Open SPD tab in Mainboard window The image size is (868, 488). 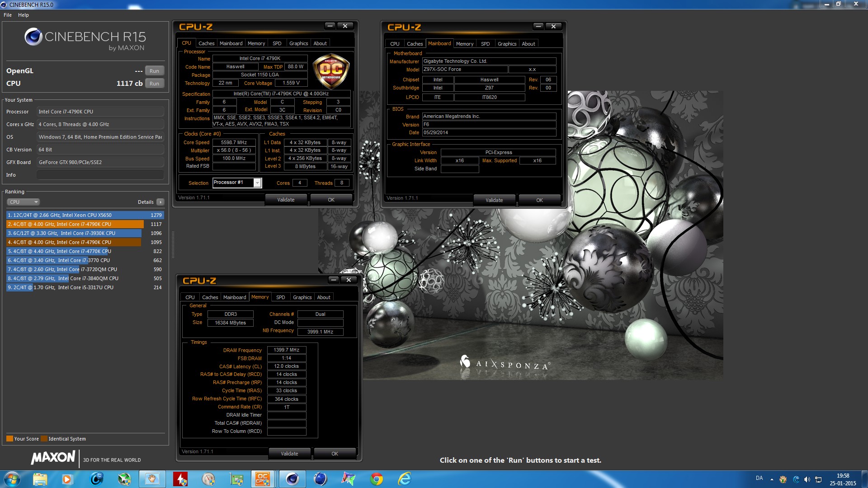(x=486, y=44)
